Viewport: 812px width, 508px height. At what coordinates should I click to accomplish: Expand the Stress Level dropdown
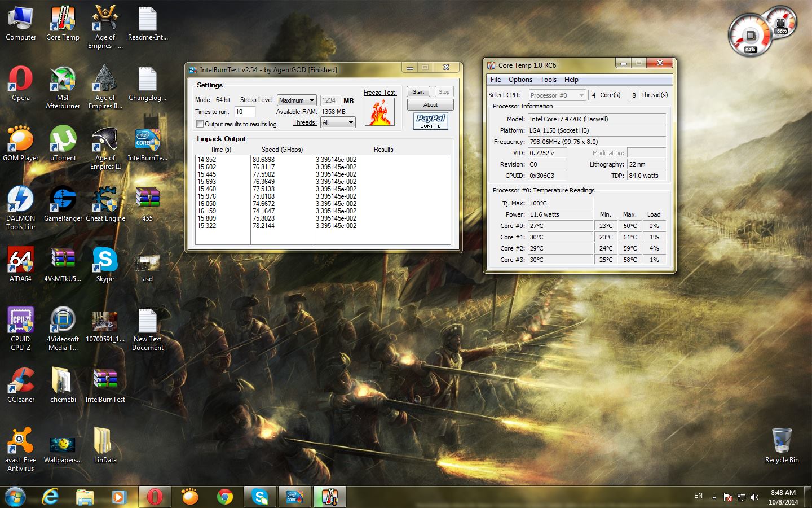(297, 100)
